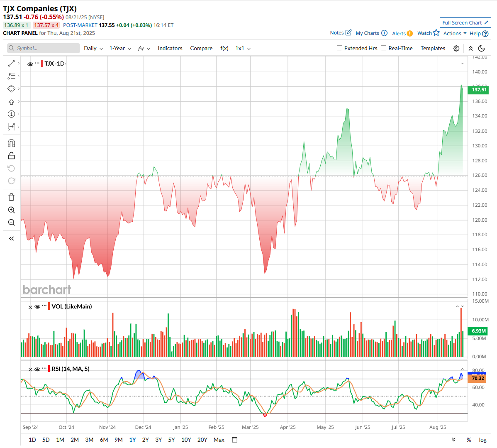The height and width of the screenshot is (448, 497).
Task: Click the redo arrow icon
Action: 12,181
